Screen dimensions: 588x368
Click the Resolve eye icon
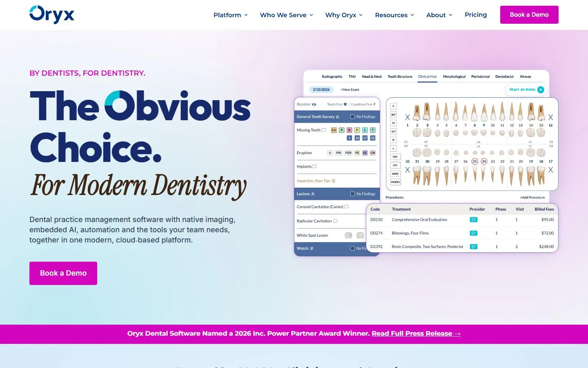[314, 104]
